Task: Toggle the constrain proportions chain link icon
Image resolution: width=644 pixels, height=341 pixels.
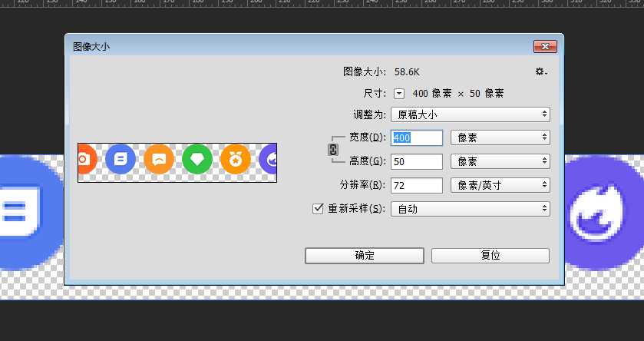Action: pos(333,150)
